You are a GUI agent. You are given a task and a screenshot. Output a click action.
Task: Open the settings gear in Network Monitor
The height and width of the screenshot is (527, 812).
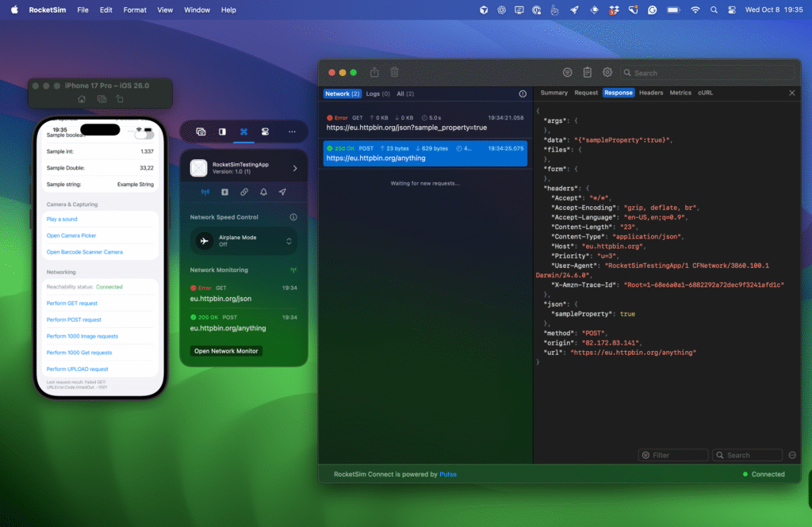pyautogui.click(x=607, y=72)
